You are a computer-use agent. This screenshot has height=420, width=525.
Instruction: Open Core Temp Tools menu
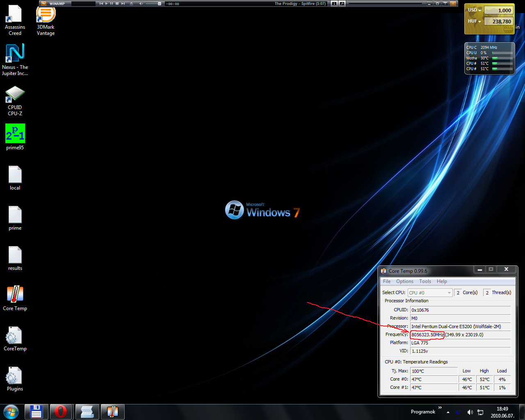pos(425,281)
